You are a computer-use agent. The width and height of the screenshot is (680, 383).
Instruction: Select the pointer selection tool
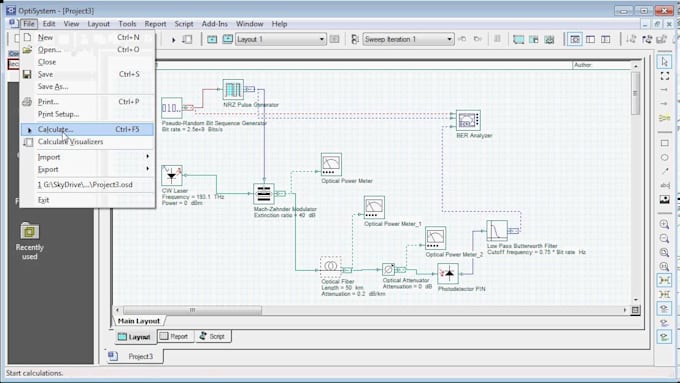664,62
